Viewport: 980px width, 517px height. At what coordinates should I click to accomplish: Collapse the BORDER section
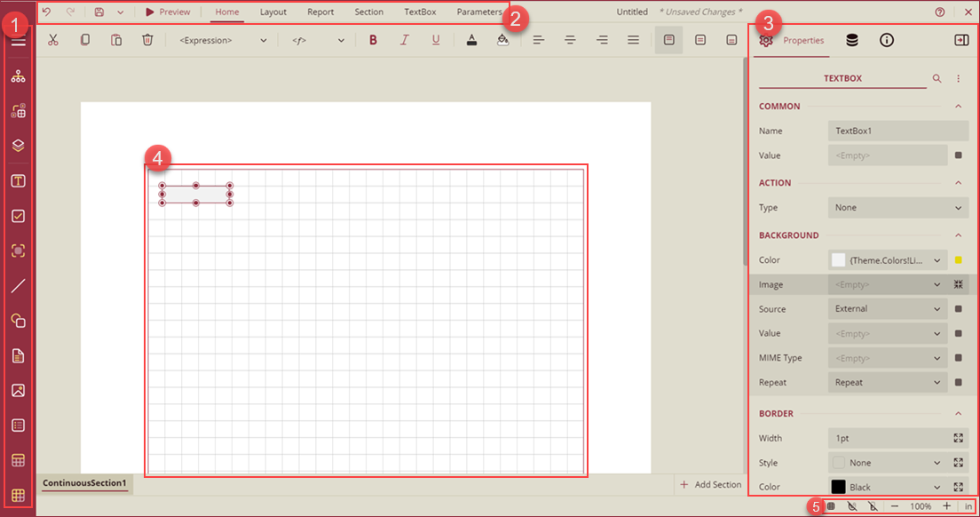pos(958,413)
